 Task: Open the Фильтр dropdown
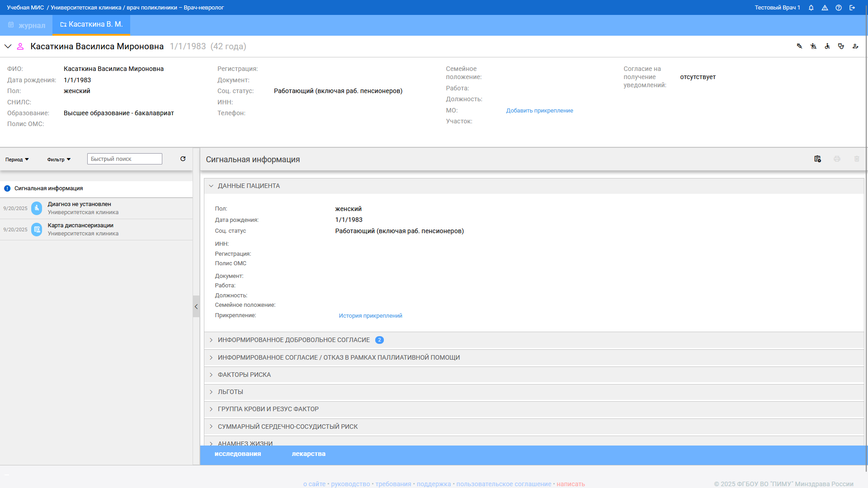(59, 160)
